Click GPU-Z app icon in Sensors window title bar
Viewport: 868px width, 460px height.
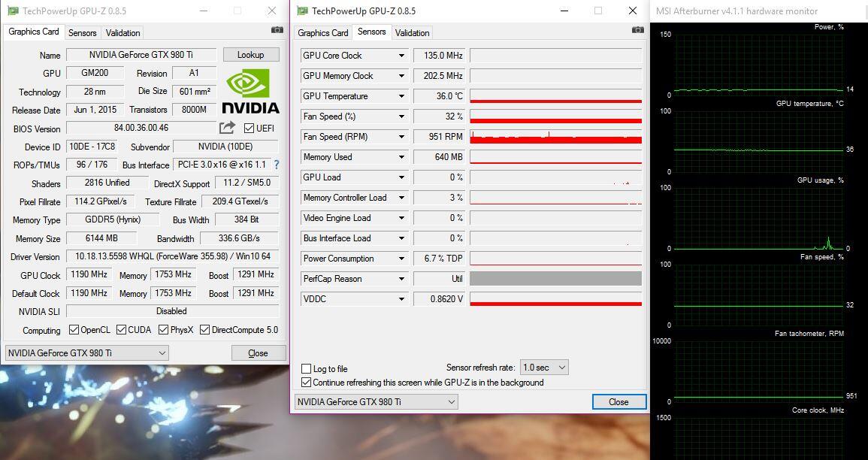click(301, 11)
